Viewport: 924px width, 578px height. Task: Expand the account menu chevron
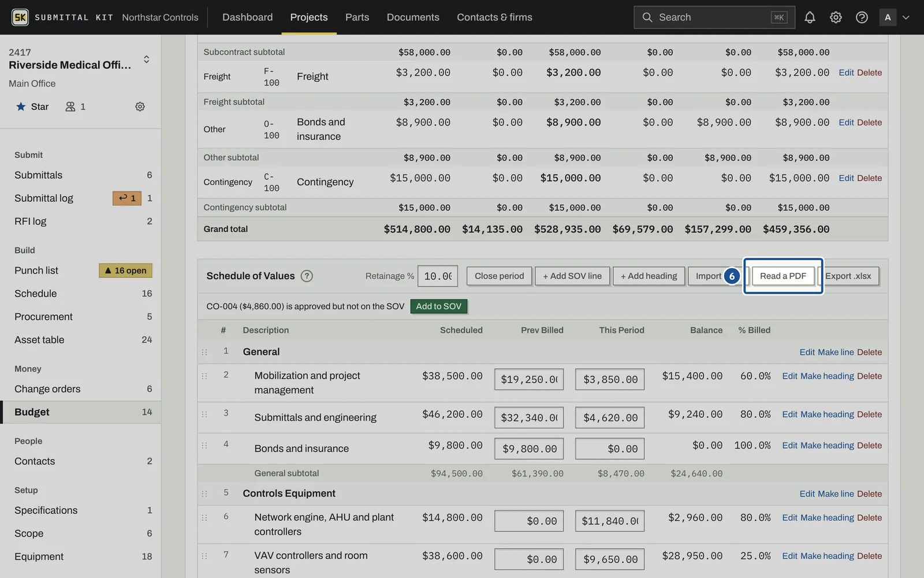point(906,17)
